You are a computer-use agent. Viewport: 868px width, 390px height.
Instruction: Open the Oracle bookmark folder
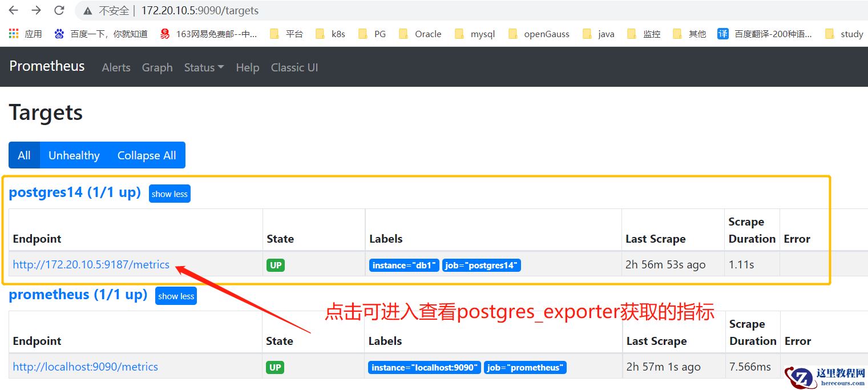click(x=420, y=34)
